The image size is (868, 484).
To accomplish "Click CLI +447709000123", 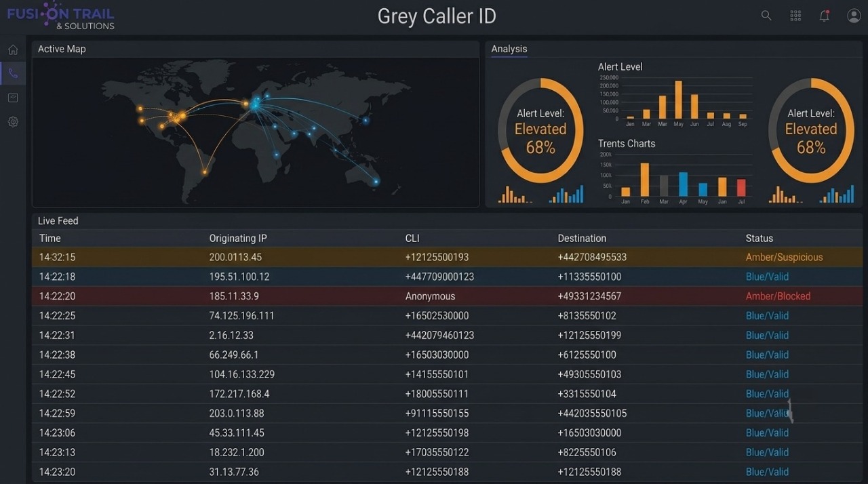I will click(x=439, y=277).
